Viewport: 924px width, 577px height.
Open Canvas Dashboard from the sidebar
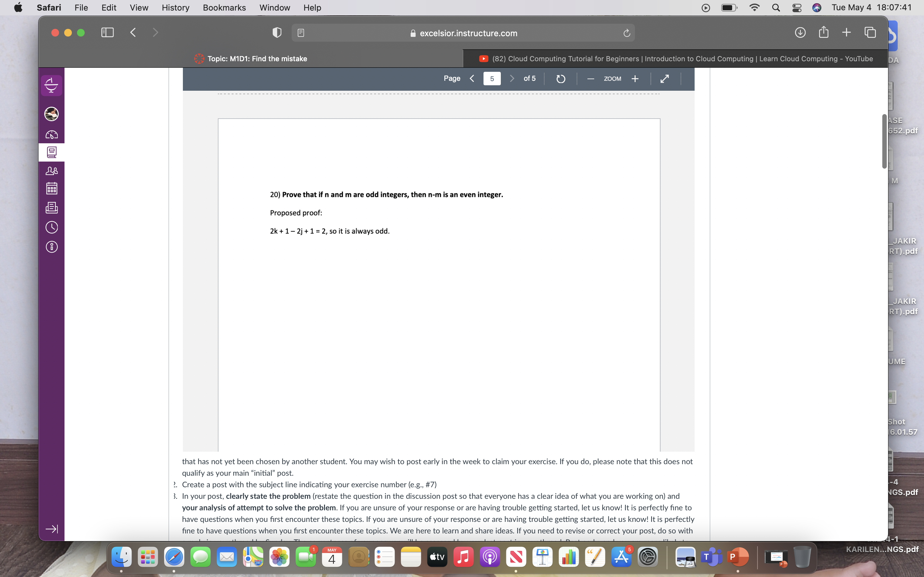[x=52, y=134]
